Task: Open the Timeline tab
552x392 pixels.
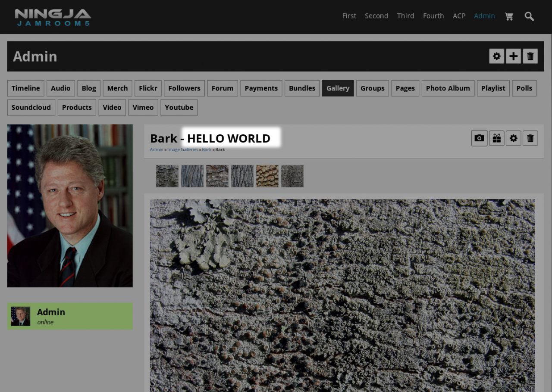Action: pyautogui.click(x=26, y=88)
